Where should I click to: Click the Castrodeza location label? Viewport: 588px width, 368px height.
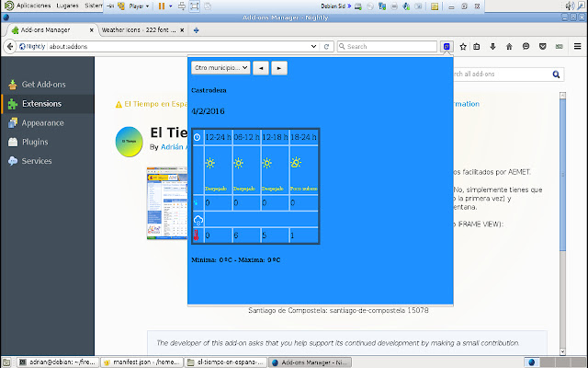pyautogui.click(x=209, y=90)
